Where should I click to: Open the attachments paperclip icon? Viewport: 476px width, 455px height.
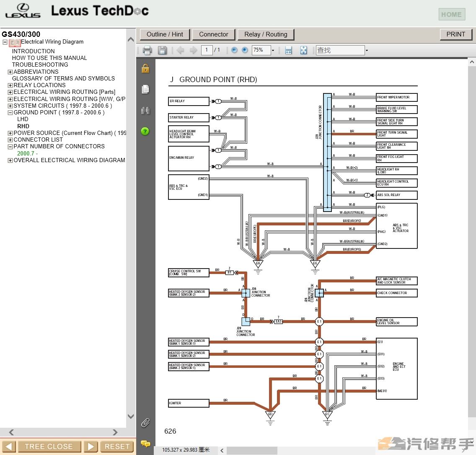(145, 422)
